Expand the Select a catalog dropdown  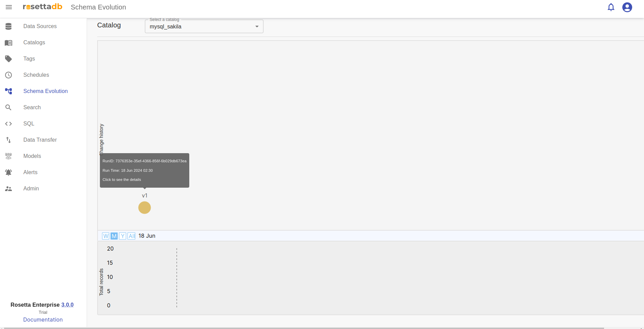click(204, 26)
